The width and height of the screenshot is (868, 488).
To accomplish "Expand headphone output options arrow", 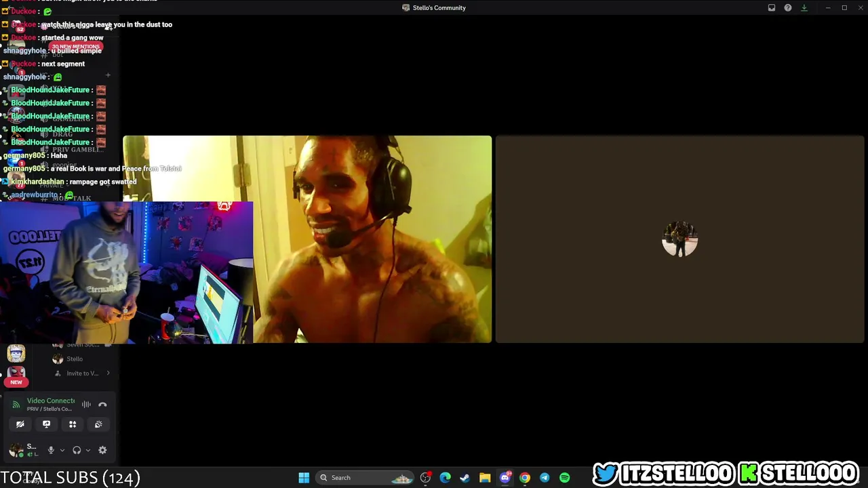I will tap(87, 450).
